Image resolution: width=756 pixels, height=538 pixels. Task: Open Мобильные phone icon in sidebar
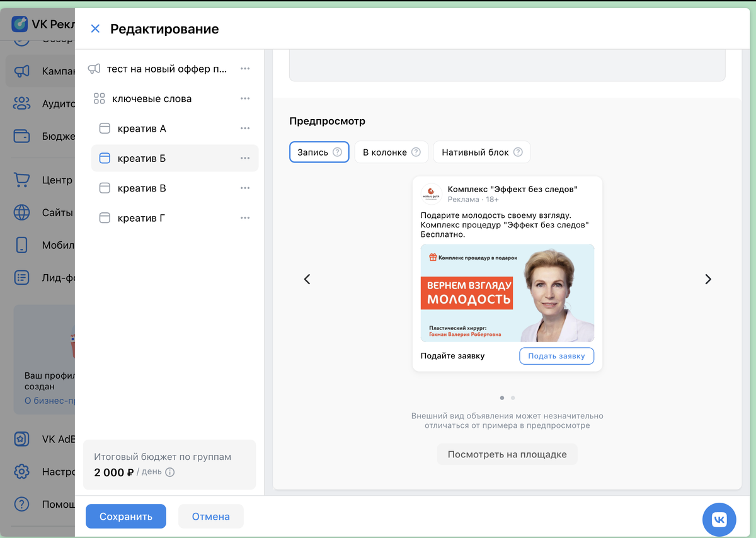coord(21,245)
